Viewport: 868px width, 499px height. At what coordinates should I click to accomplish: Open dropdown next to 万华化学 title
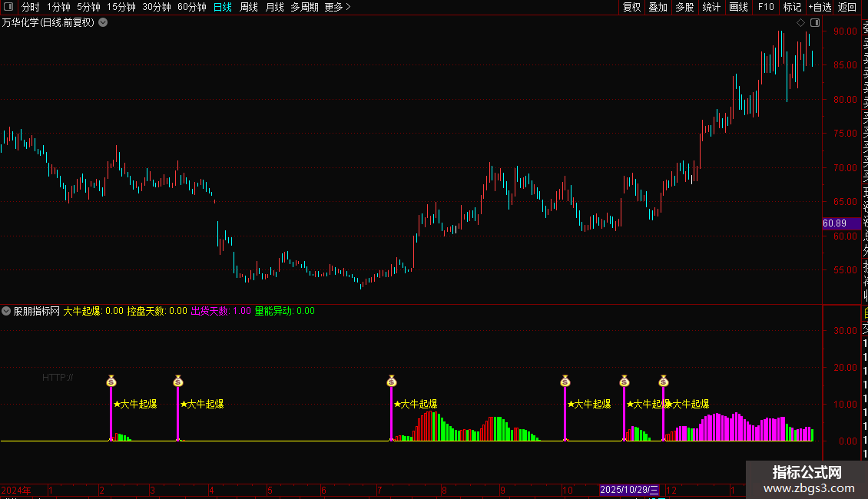(103, 23)
